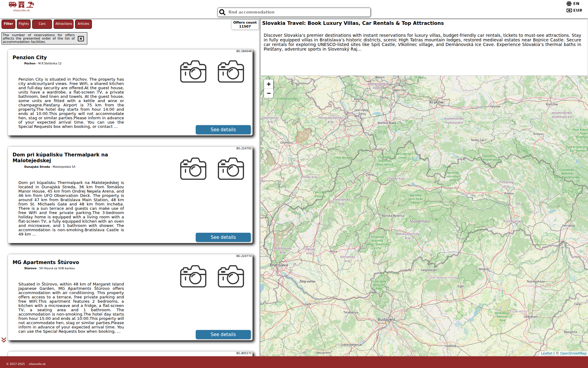Screen dimensions: 588x368
Task: Expand list using double chevron arrow
Action: (x=4, y=340)
